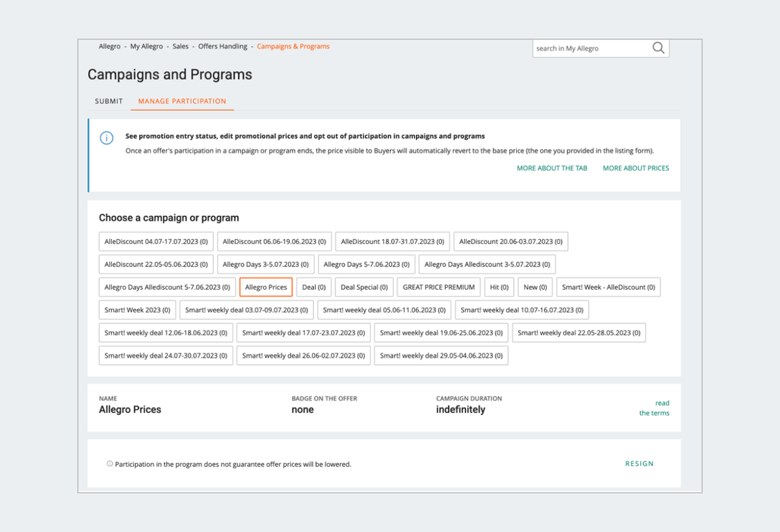Screen dimensions: 780x532
Task: Click the bold 'See promotion entry status' text
Action: click(x=305, y=136)
